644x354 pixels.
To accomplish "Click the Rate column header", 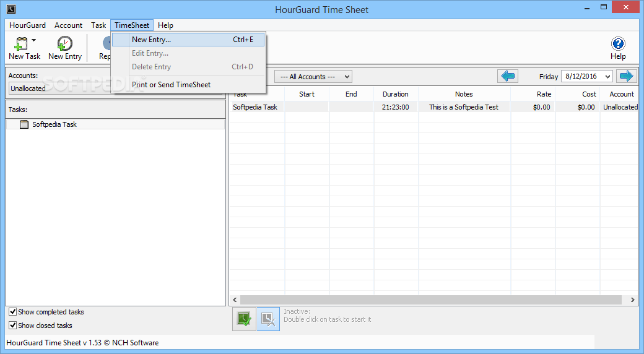I will pyautogui.click(x=533, y=94).
